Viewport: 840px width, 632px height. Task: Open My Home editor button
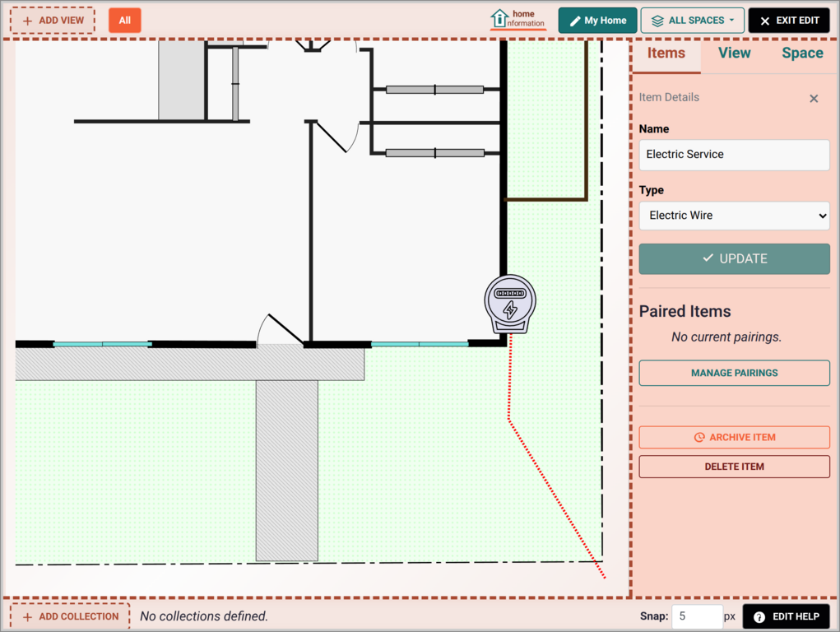pos(597,21)
